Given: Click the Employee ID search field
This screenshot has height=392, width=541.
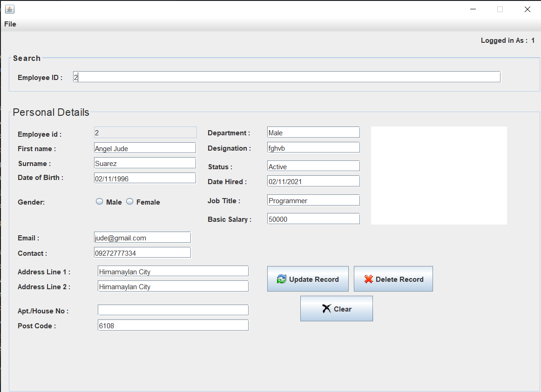Looking at the screenshot, I should coord(286,77).
